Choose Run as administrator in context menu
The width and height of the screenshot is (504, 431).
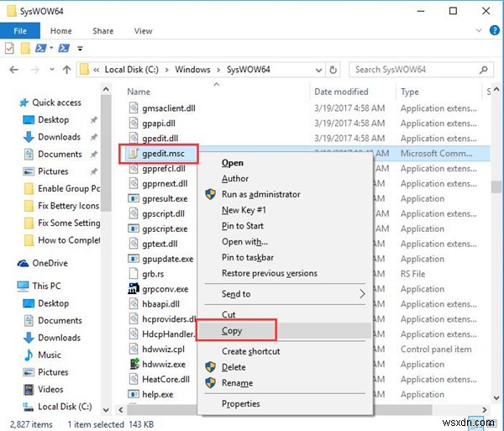click(x=260, y=194)
